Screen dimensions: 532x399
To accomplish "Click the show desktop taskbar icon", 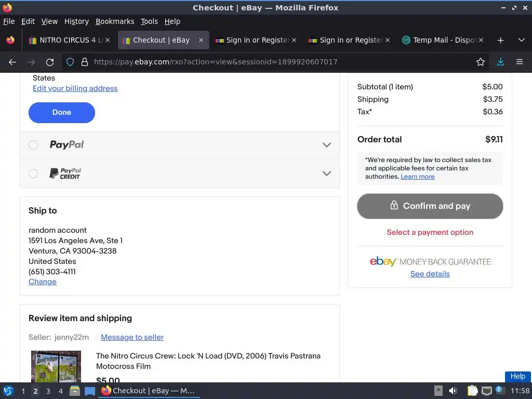I will [90, 391].
